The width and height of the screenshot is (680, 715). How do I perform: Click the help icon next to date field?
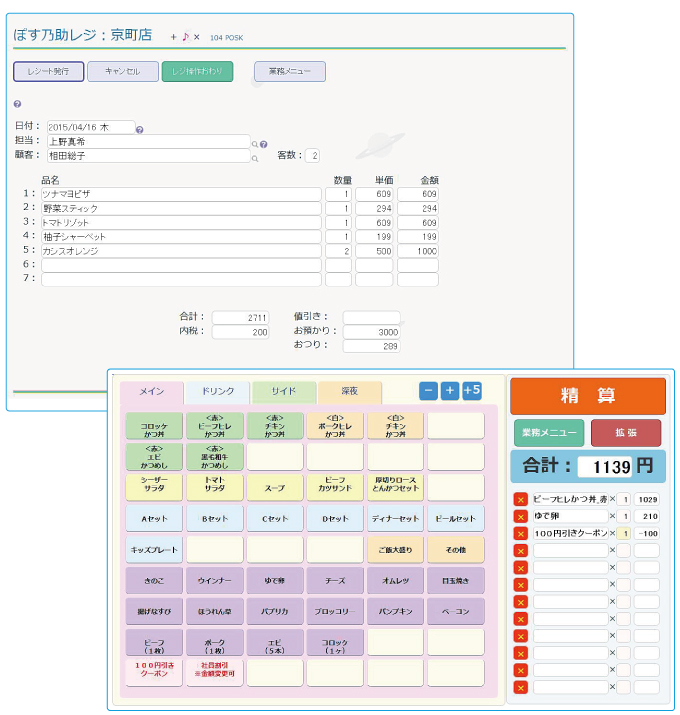click(x=140, y=129)
